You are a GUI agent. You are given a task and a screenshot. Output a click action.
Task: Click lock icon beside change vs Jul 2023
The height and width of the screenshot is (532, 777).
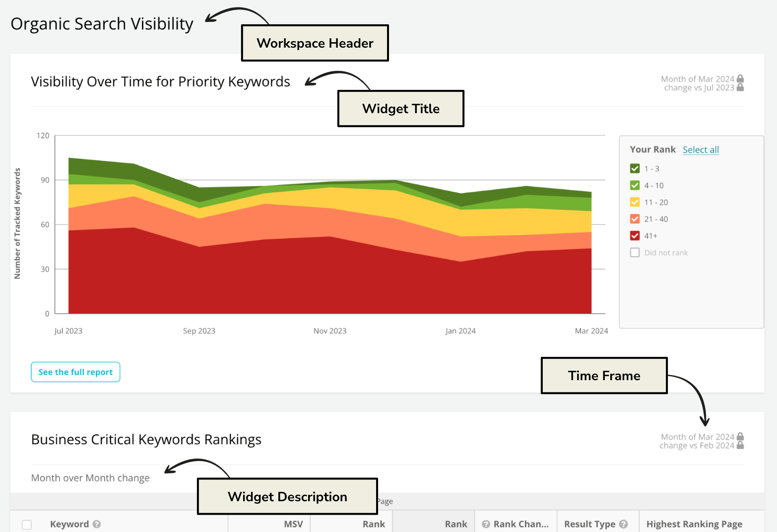(740, 87)
